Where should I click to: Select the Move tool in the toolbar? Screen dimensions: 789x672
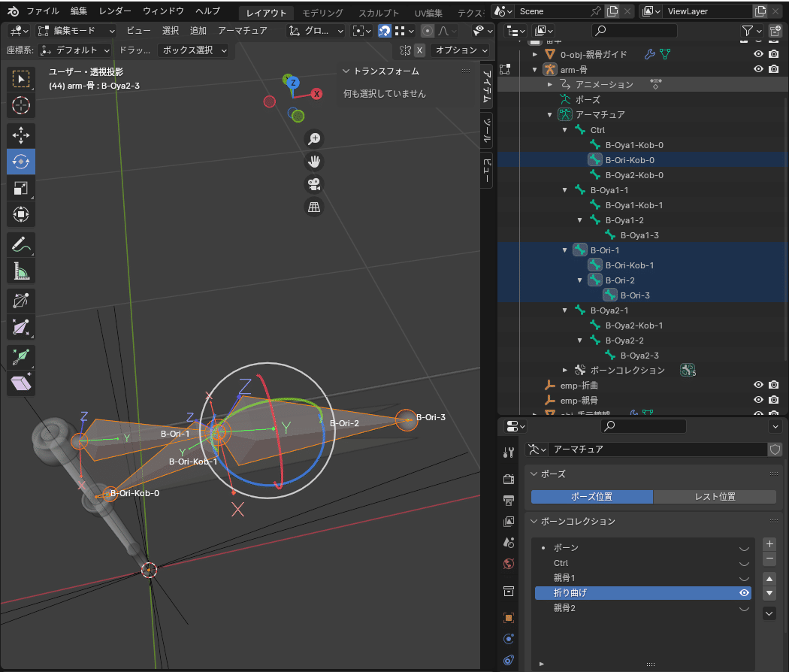point(21,135)
